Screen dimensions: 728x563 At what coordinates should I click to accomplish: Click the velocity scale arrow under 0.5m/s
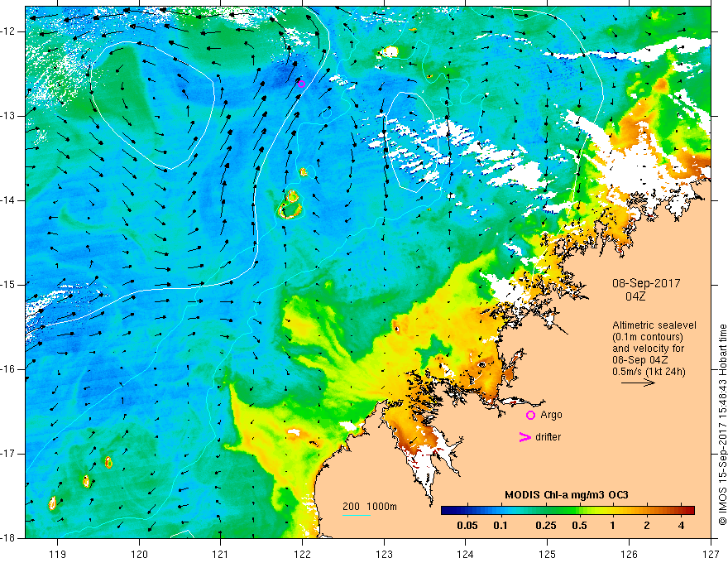pyautogui.click(x=638, y=383)
